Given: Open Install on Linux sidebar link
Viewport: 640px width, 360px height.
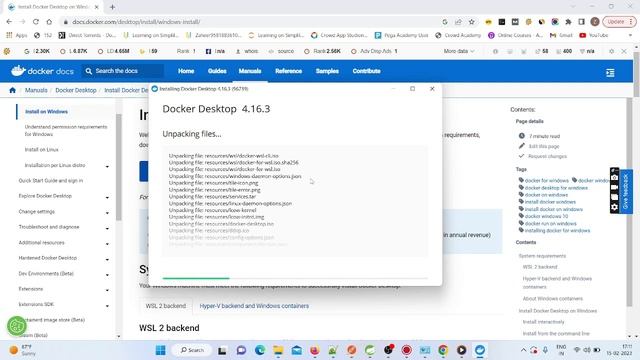Looking at the screenshot, I should click(42, 150).
